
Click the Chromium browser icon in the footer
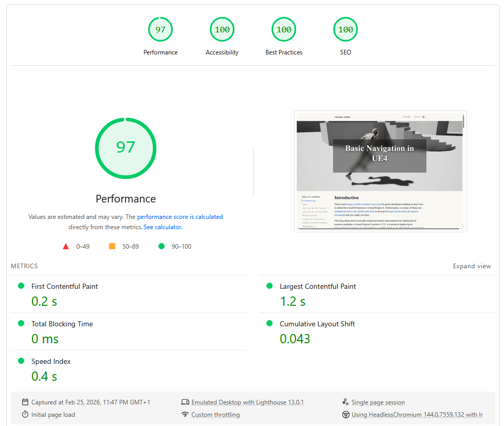tap(346, 415)
